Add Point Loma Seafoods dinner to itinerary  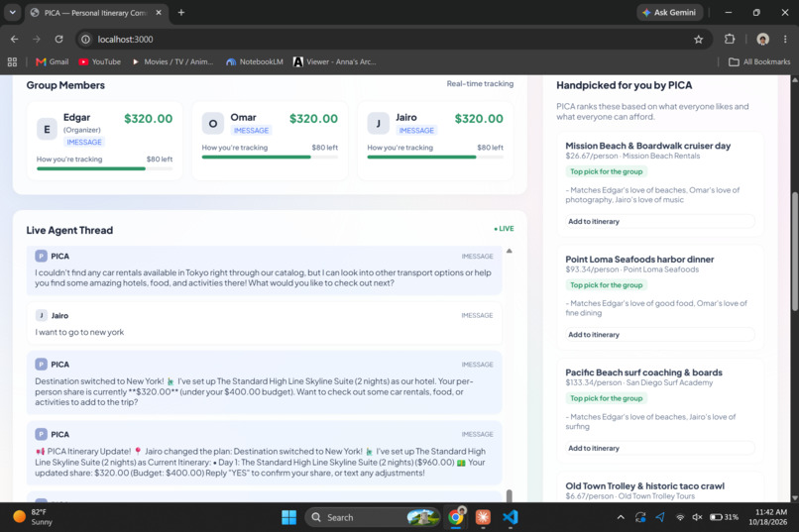[660, 335]
